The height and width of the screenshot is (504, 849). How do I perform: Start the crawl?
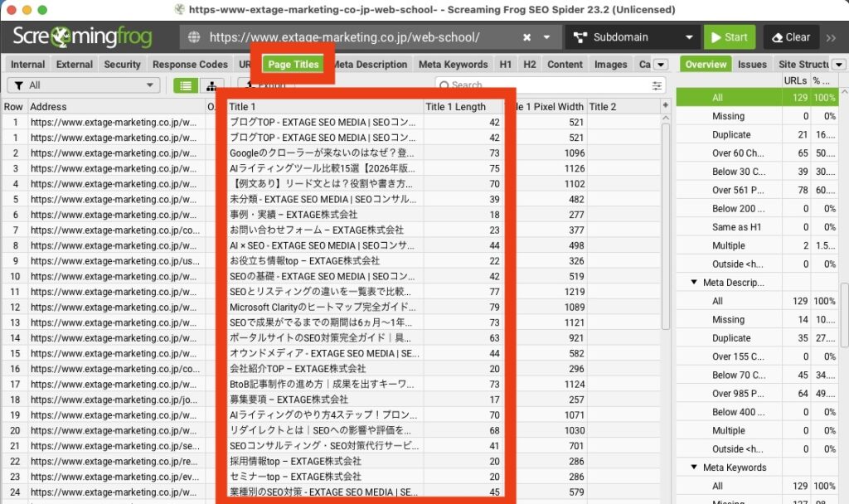[x=730, y=37]
